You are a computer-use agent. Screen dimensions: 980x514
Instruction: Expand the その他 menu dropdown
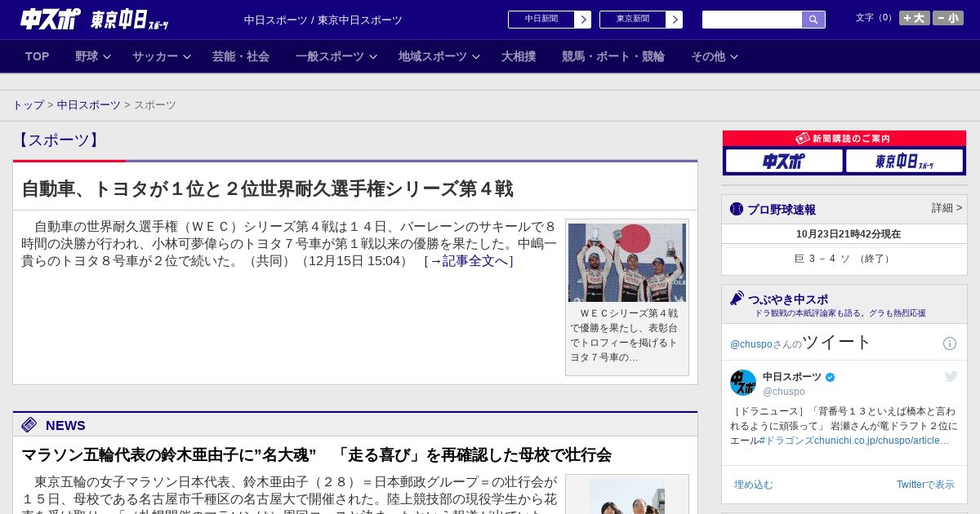click(715, 56)
